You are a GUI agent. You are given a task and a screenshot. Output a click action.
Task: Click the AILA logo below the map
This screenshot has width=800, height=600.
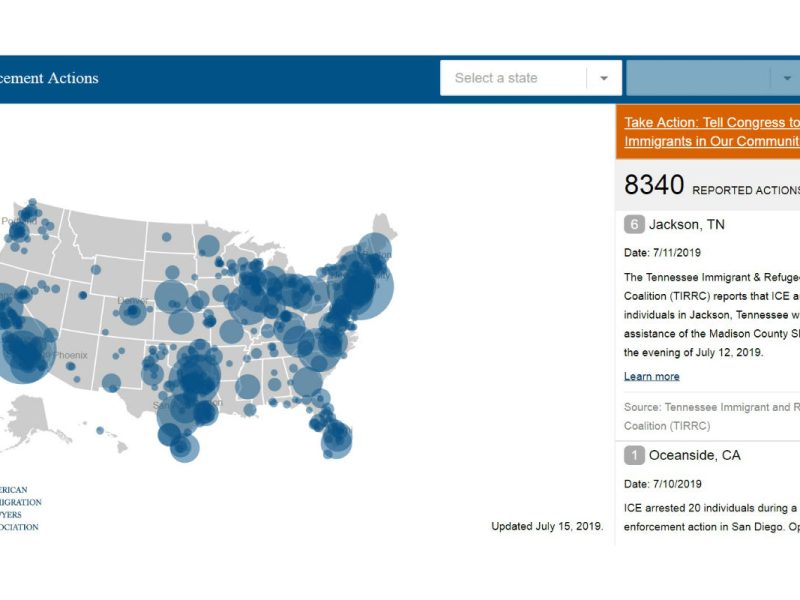click(x=20, y=508)
